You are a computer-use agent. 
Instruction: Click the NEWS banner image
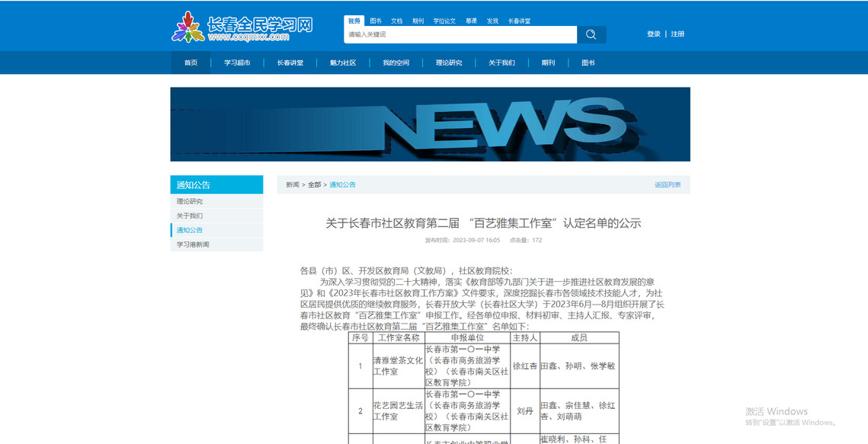click(430, 124)
